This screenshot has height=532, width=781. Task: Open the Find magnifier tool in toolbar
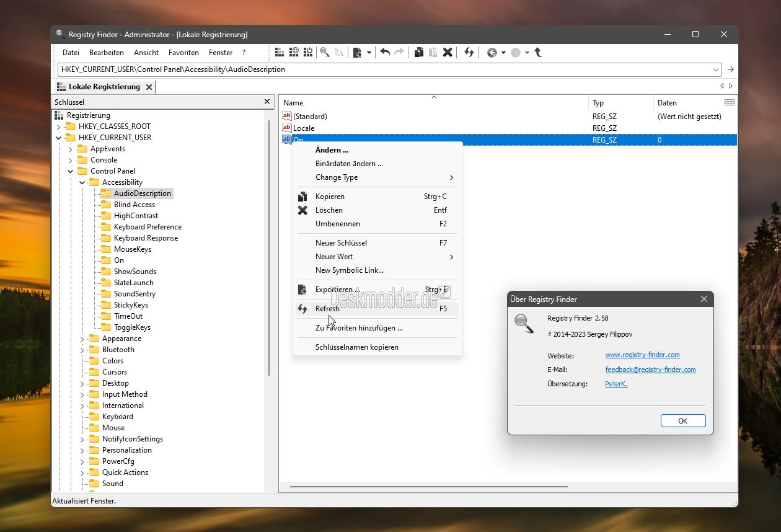point(324,53)
